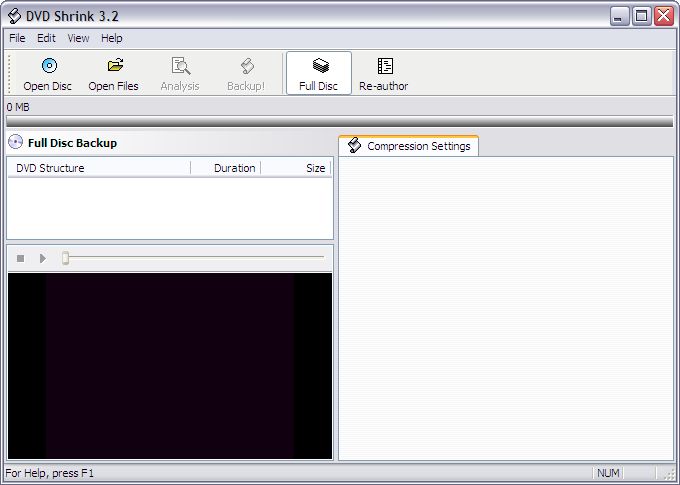Click the Duration column header

pyautogui.click(x=226, y=168)
